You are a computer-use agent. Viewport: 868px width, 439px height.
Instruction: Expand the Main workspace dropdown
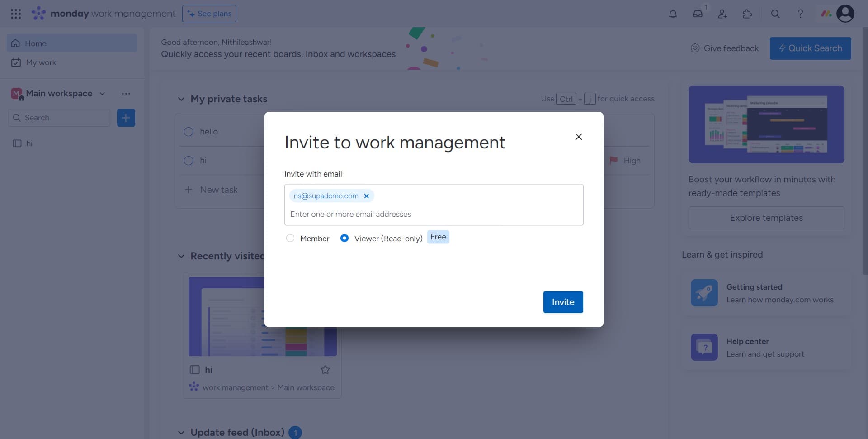102,94
